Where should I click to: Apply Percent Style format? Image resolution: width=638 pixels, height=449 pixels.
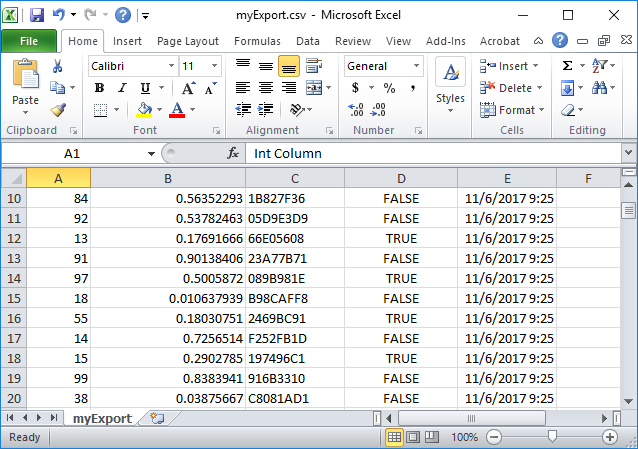pos(389,88)
